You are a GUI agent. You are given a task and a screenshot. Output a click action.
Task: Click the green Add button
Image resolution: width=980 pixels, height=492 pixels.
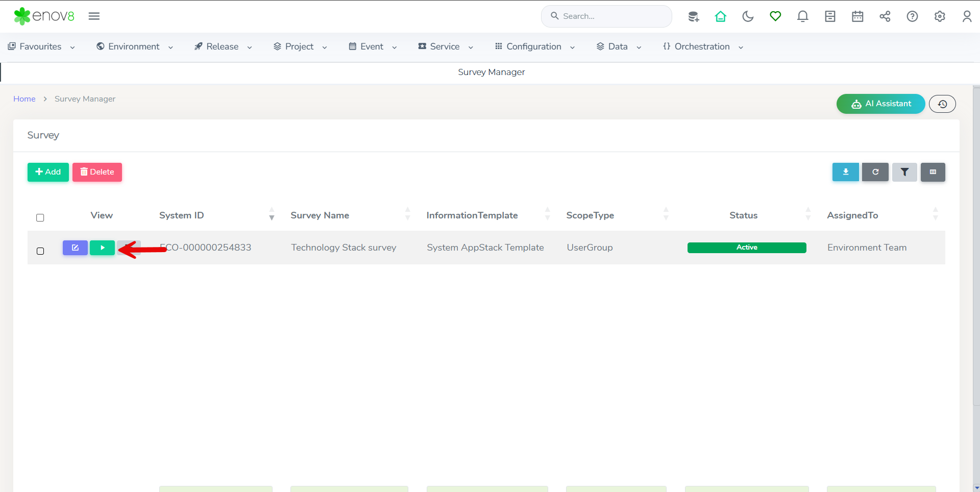tap(48, 173)
